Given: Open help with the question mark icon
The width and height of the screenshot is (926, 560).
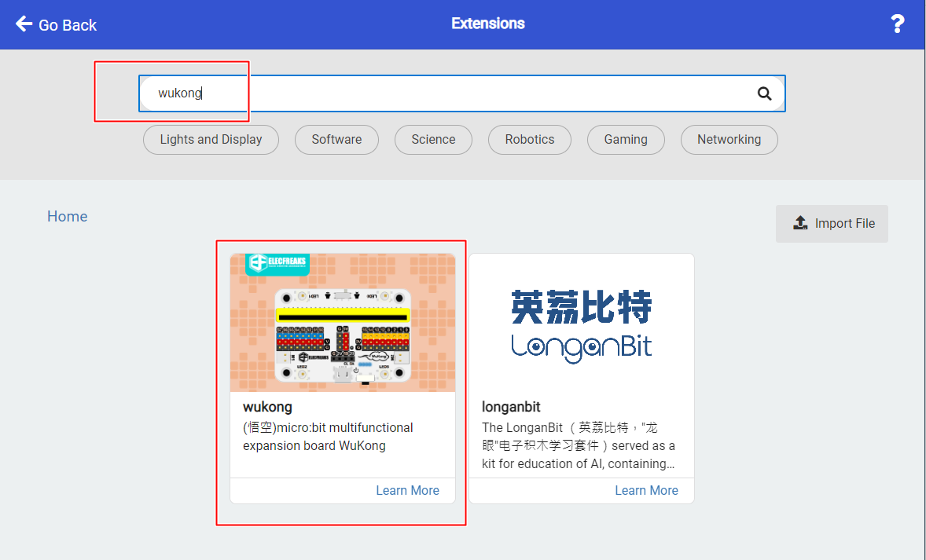Looking at the screenshot, I should click(897, 24).
